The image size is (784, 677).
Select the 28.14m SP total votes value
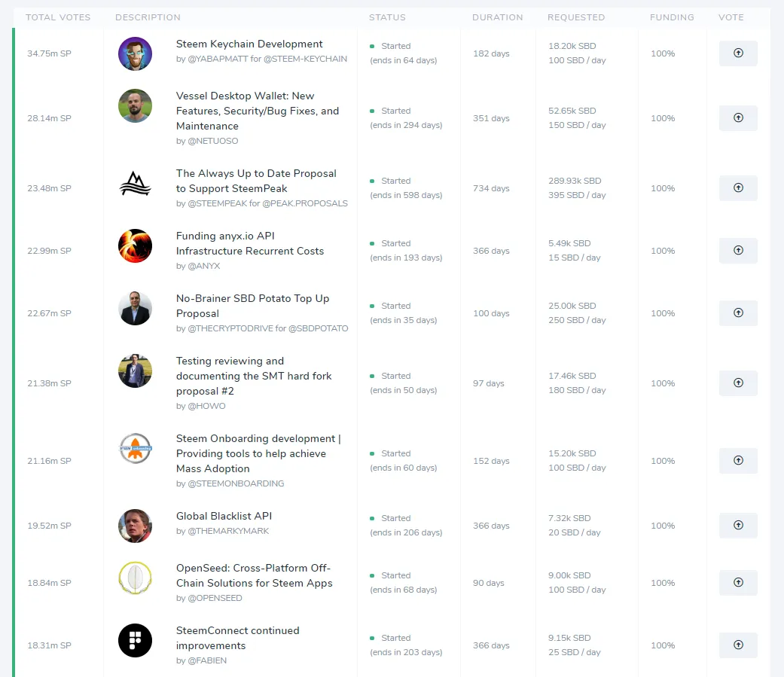[49, 118]
